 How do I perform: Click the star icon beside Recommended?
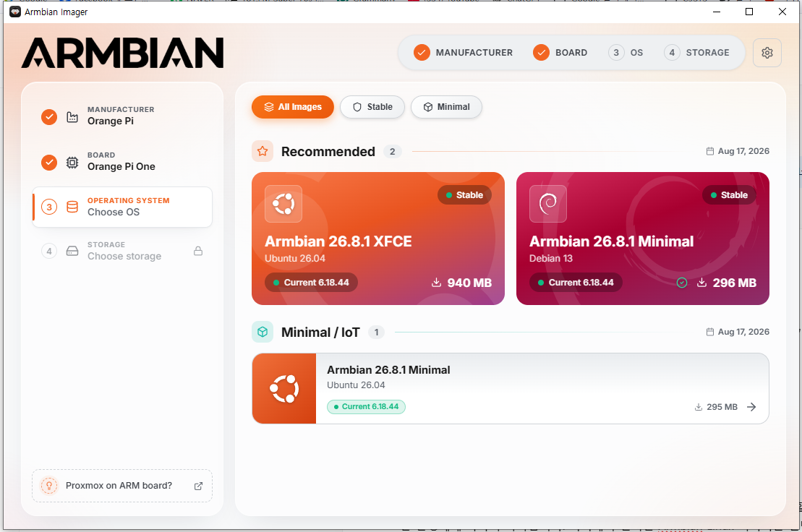(x=263, y=151)
